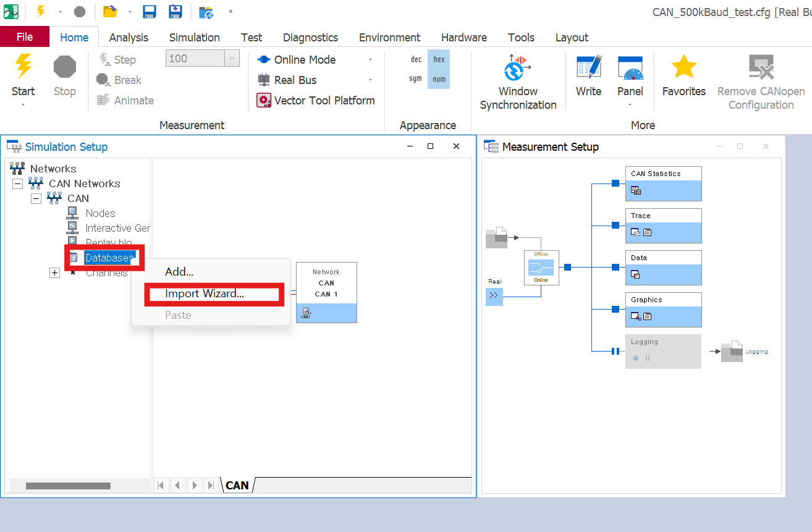
Task: Click the Graphics window icon in Graphics block
Action: pyautogui.click(x=635, y=316)
